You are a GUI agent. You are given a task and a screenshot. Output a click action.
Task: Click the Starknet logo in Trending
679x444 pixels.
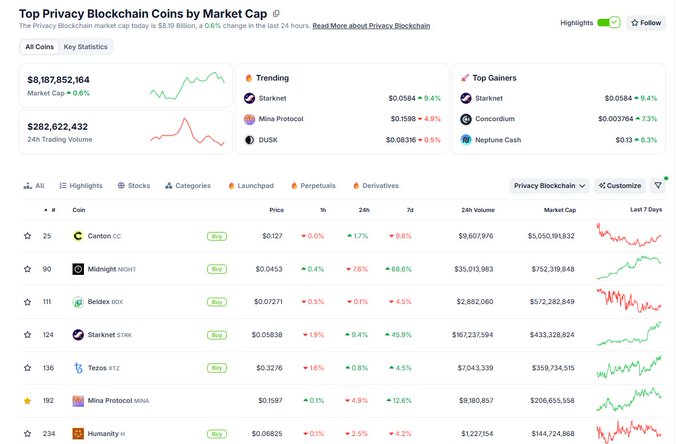[249, 98]
